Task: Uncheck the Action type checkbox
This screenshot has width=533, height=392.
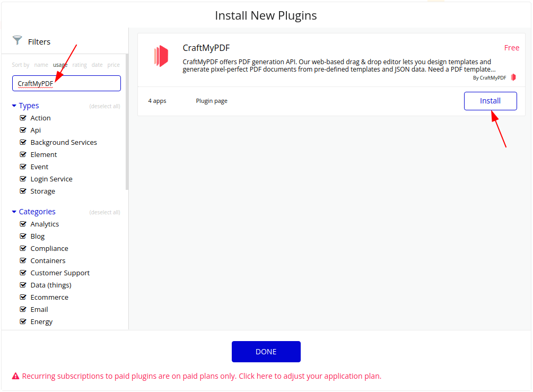Action: coord(23,118)
